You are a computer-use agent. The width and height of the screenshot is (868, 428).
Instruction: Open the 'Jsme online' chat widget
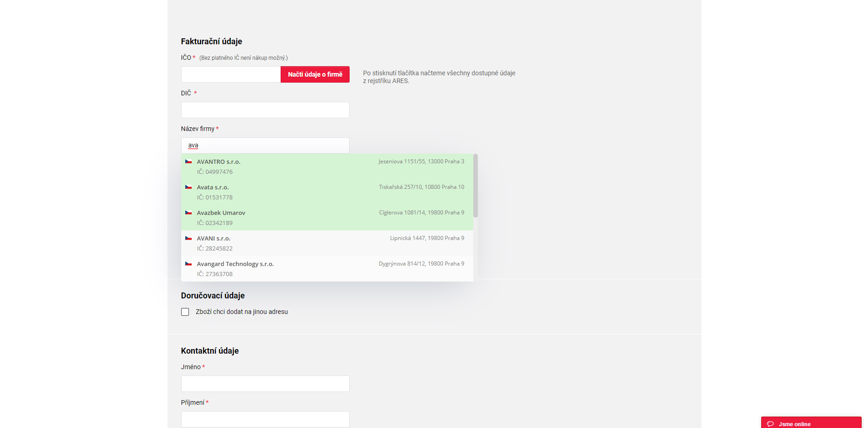click(x=811, y=423)
